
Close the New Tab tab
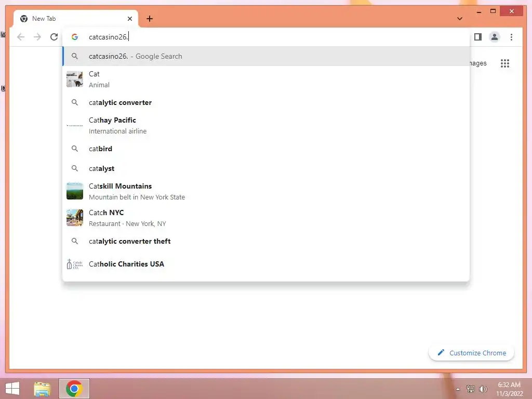pos(129,19)
